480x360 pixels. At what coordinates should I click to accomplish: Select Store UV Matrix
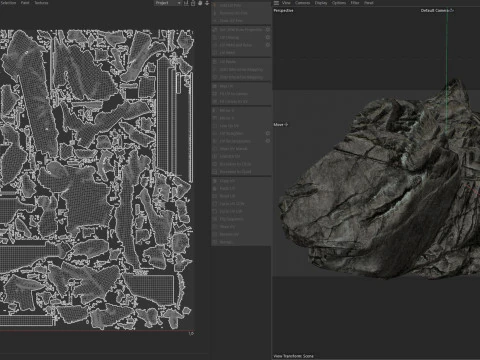241,149
